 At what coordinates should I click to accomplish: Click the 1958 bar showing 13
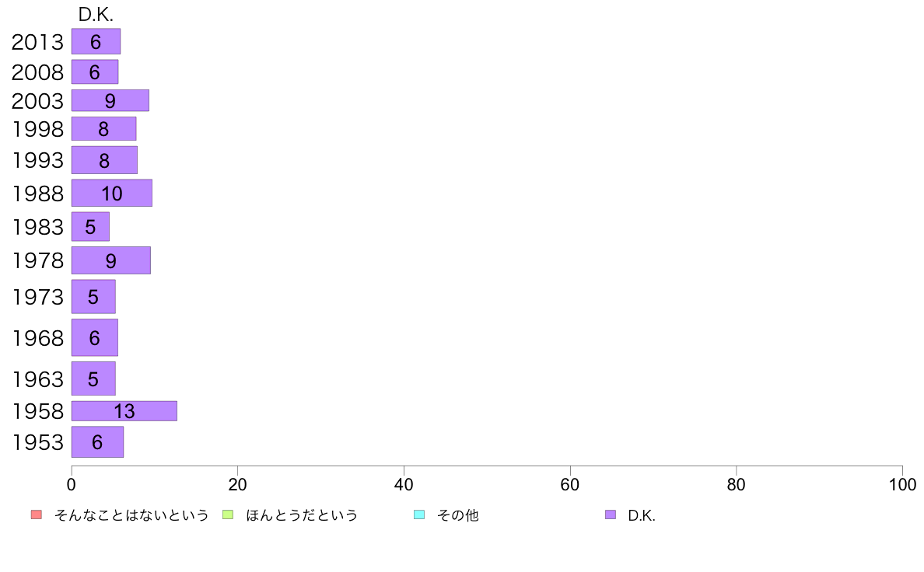(x=124, y=411)
